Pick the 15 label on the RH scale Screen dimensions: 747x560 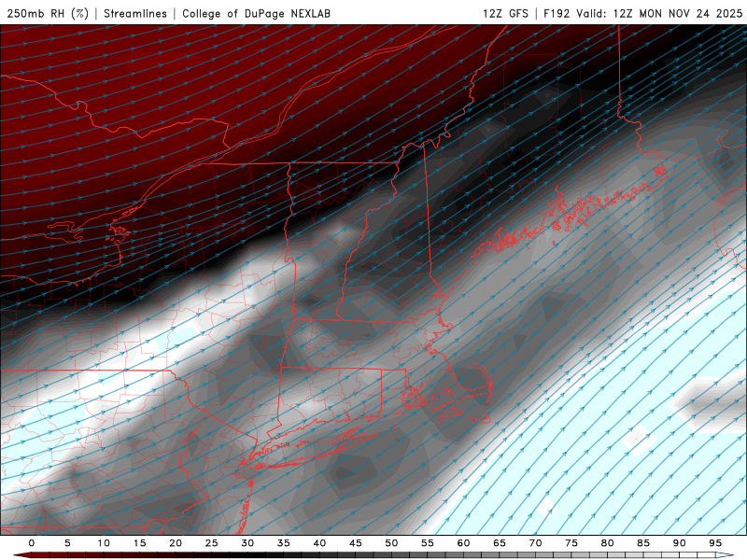pos(139,543)
